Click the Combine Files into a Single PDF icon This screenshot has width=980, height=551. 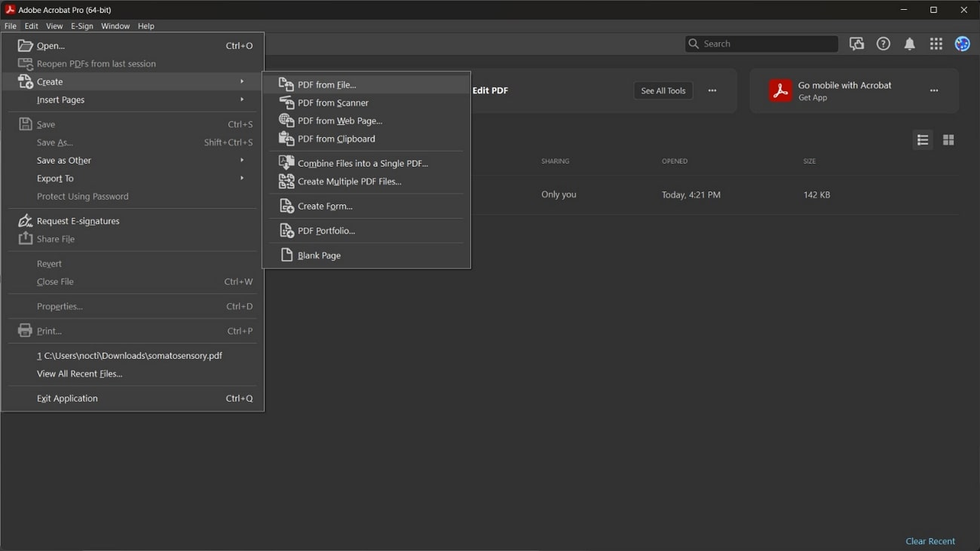tap(286, 163)
